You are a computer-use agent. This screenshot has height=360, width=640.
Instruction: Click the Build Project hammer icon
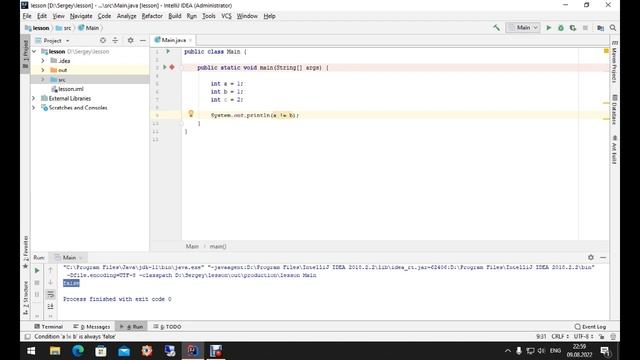point(496,28)
